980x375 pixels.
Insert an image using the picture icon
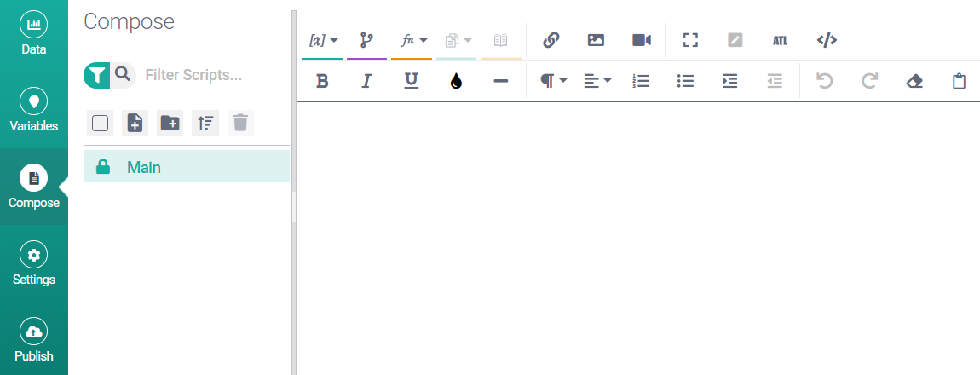[597, 40]
